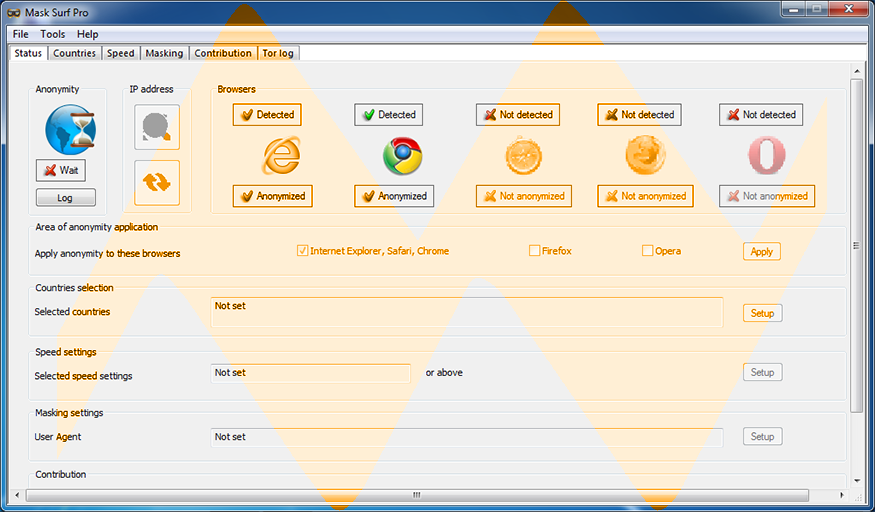This screenshot has height=512, width=875.
Task: Click the vertical scrollbar down arrow
Action: (x=857, y=481)
